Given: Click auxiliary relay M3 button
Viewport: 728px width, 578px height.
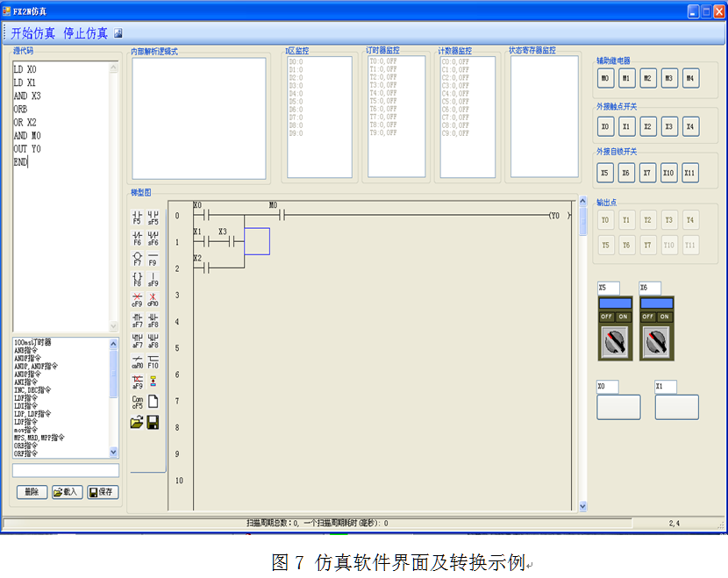Looking at the screenshot, I should coord(669,78).
